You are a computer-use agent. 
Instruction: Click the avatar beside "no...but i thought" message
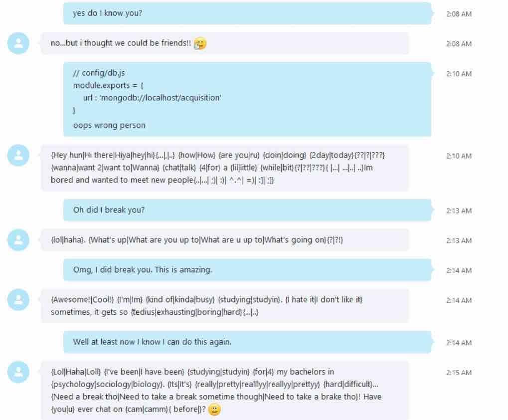pos(18,43)
